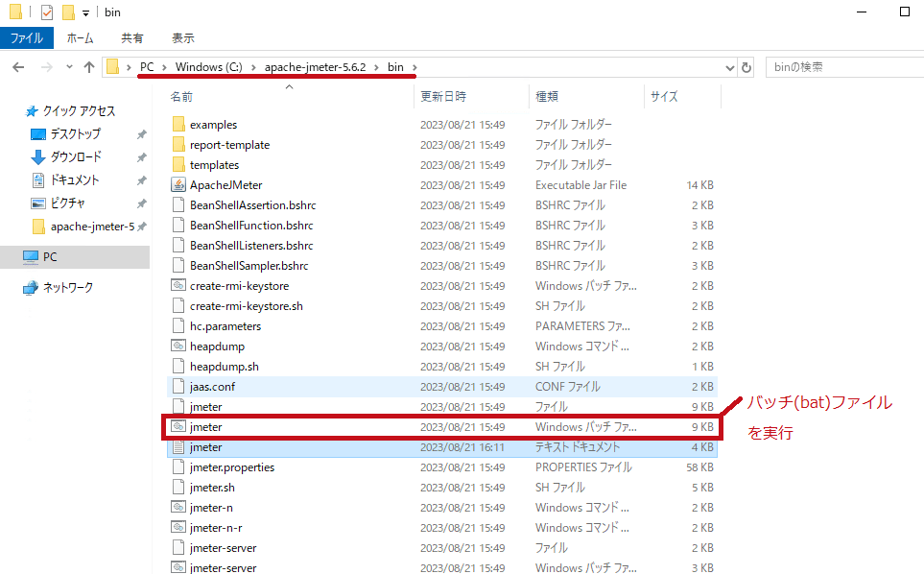Select the heapdump.sh file icon

[x=178, y=366]
